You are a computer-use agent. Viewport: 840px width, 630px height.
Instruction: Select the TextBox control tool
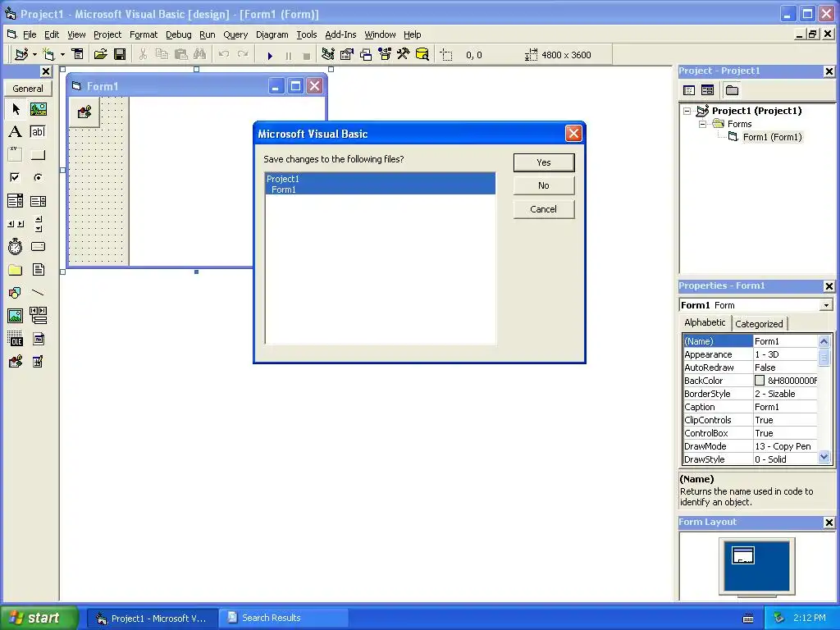(38, 132)
